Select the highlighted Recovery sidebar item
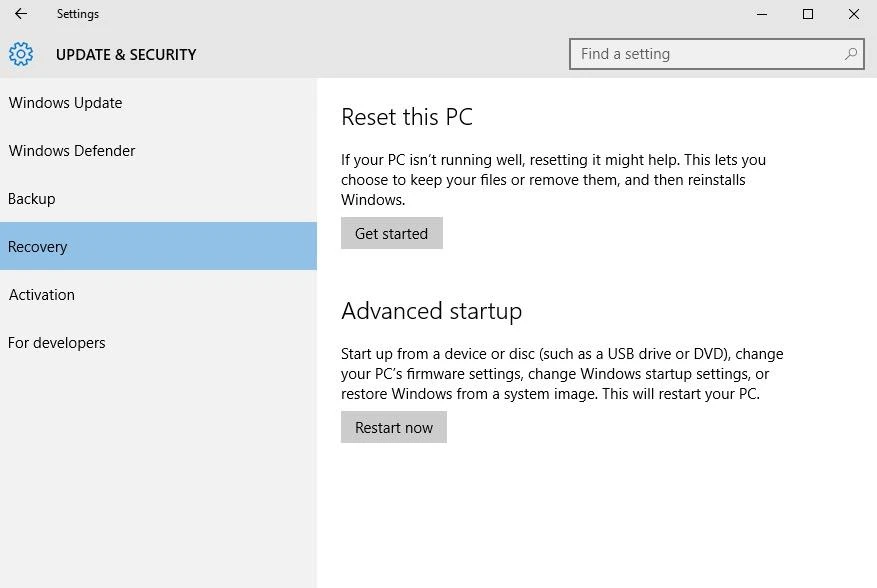877x588 pixels. point(38,247)
